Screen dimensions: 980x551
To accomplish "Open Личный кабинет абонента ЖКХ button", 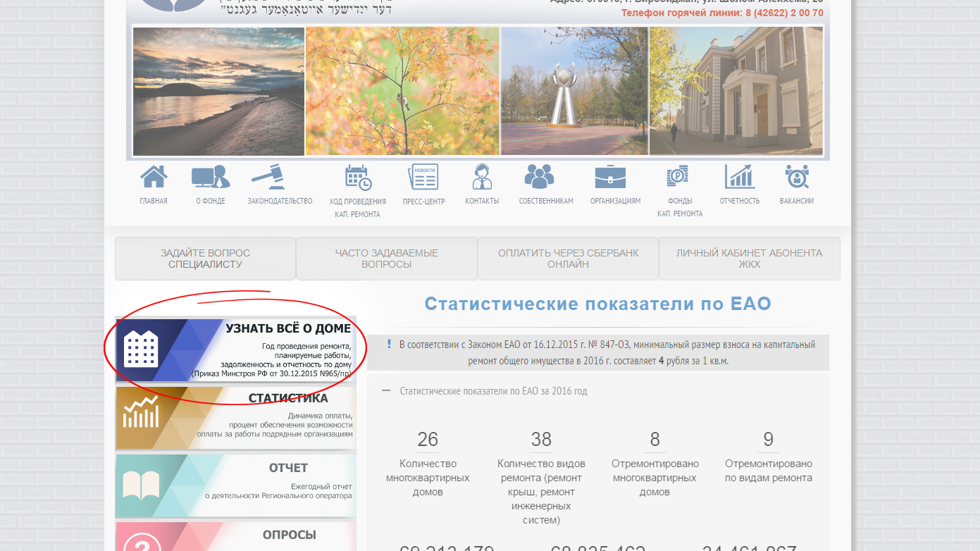I will coord(750,259).
